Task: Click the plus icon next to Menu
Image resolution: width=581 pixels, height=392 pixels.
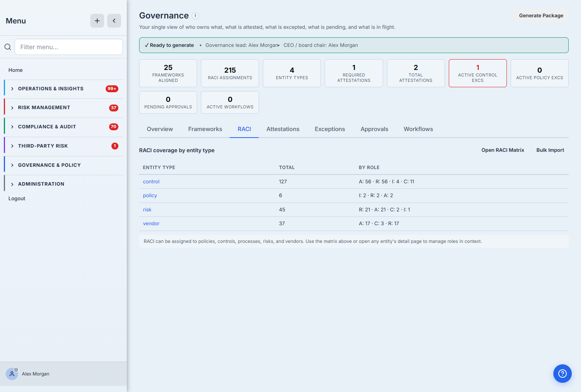Action: tap(97, 21)
